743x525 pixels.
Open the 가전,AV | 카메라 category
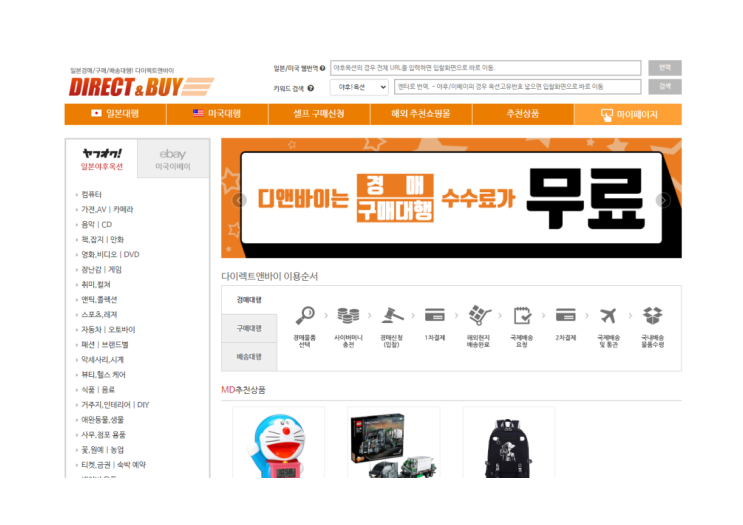tap(107, 209)
